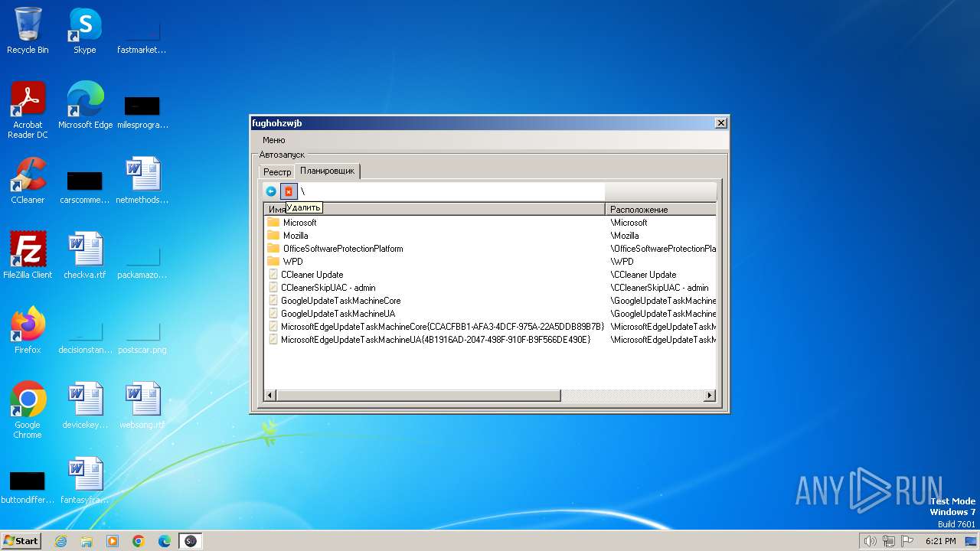Screen dimensions: 980x551
Task: Click the 6:21 PM taskbar clock
Action: (940, 541)
